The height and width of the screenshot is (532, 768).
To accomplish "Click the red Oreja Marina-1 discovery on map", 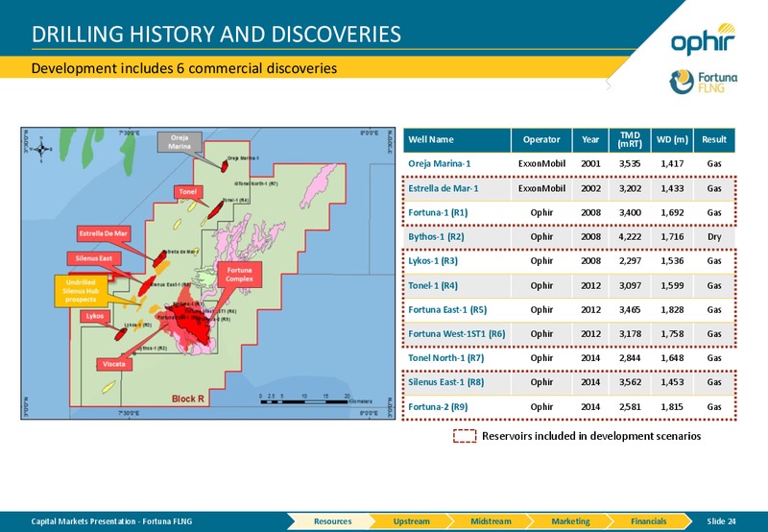I will [x=225, y=166].
